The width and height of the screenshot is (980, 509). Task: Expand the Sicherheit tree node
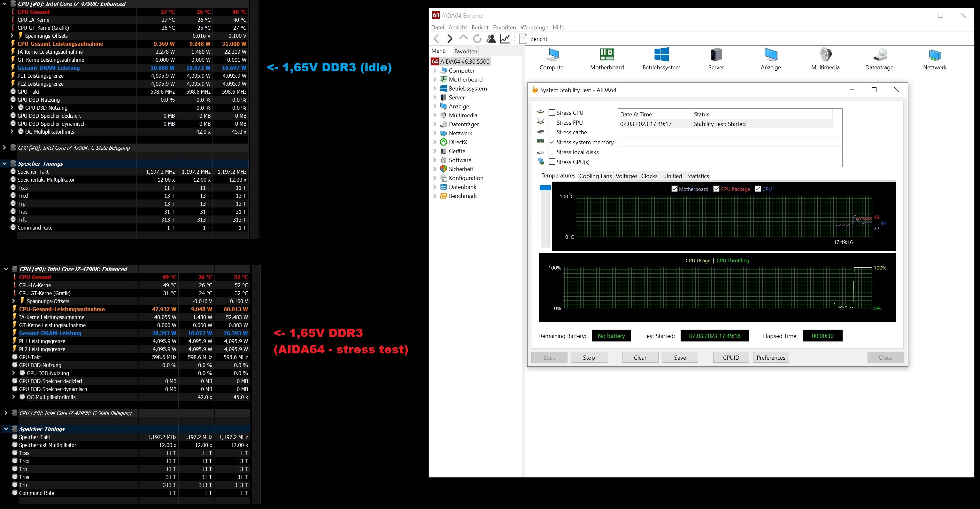point(435,169)
